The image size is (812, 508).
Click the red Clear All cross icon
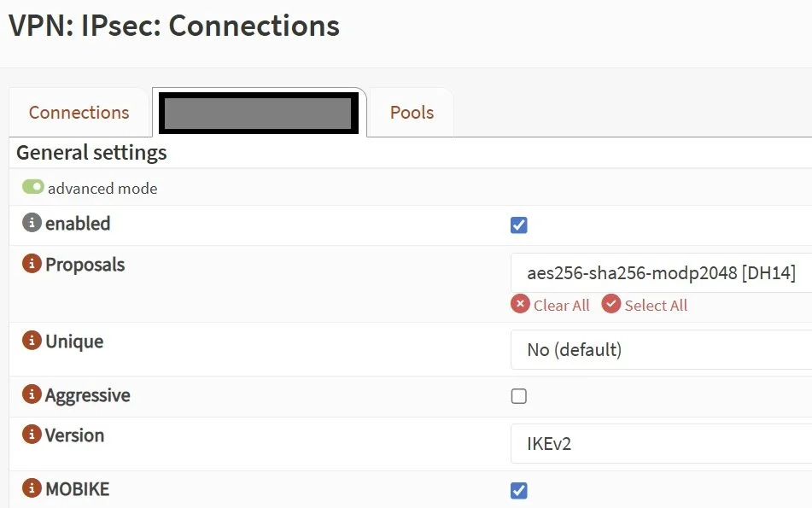(520, 304)
